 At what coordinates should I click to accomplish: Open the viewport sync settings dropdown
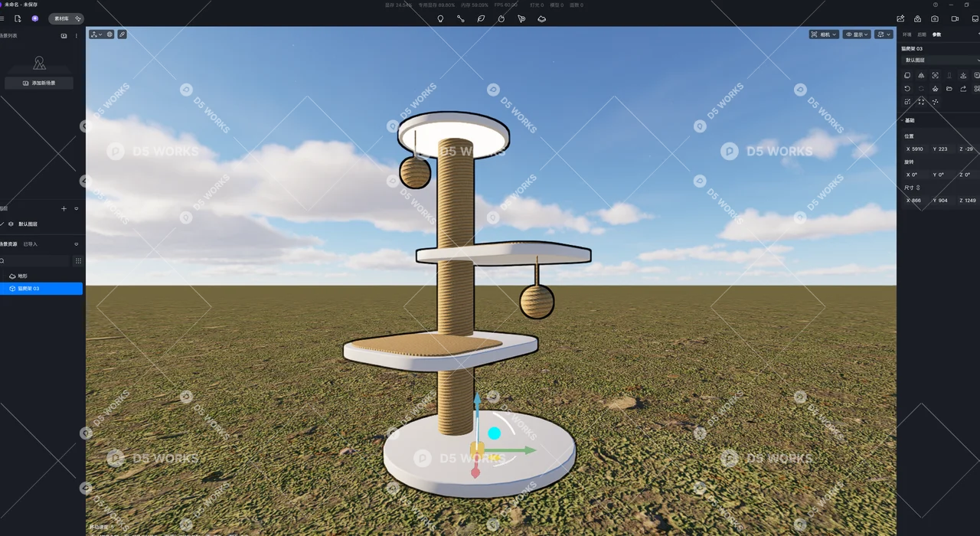pyautogui.click(x=884, y=34)
